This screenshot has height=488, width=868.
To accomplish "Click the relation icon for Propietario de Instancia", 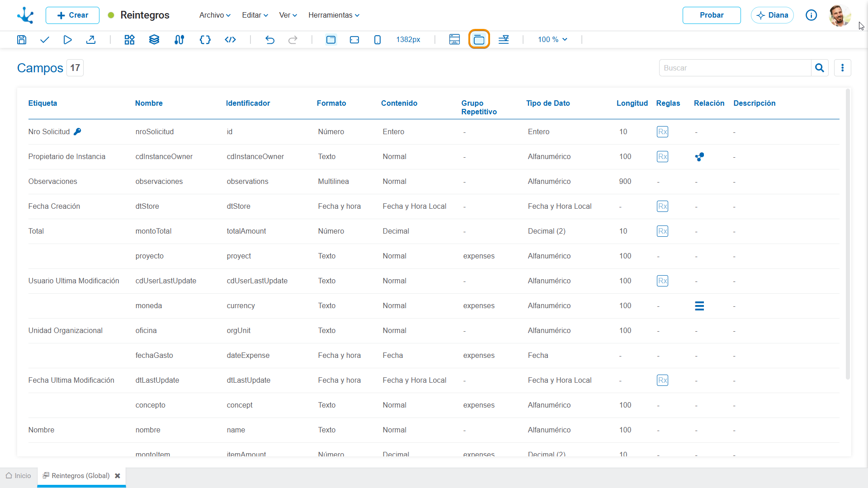I will point(699,157).
